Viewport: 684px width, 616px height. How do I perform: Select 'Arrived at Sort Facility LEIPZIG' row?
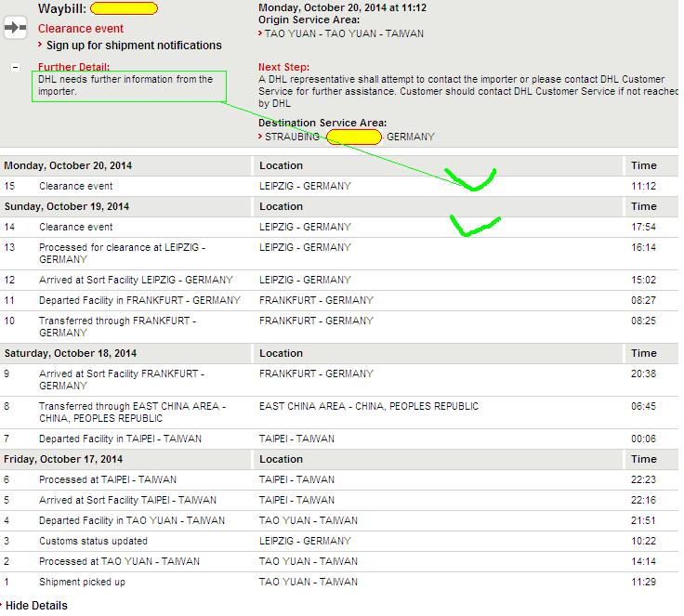[x=339, y=280]
